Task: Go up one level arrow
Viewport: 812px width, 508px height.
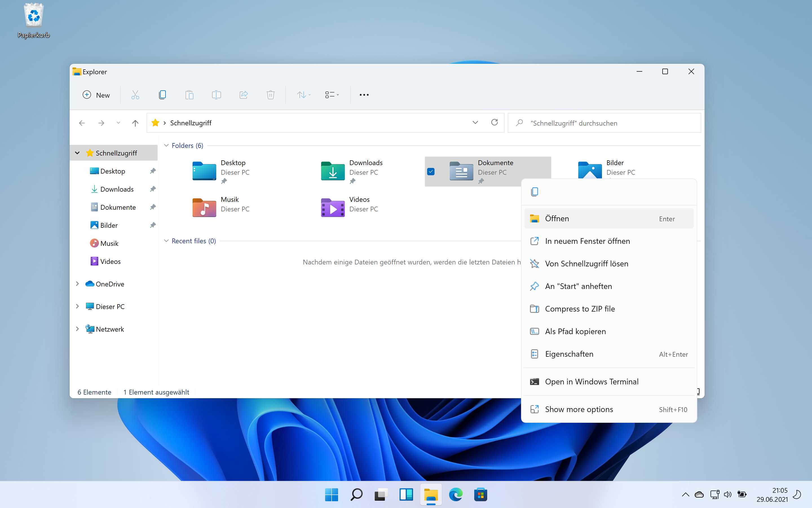Action: click(135, 123)
